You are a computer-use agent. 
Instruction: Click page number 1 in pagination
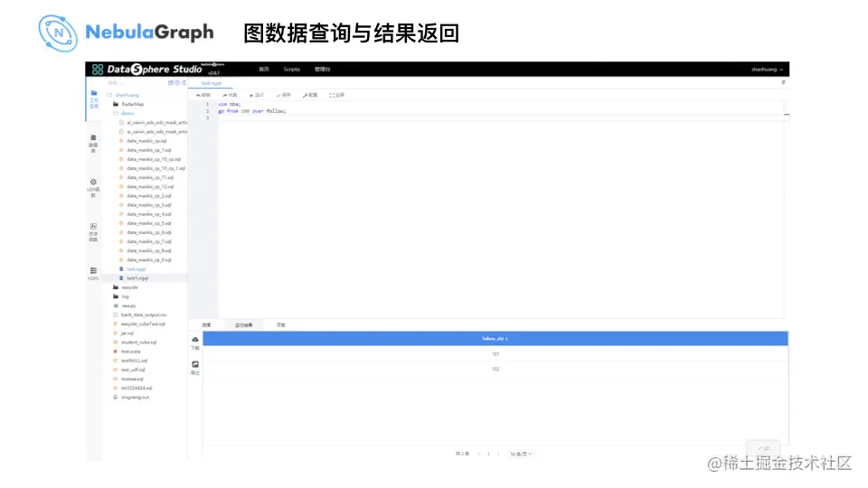pyautogui.click(x=488, y=454)
